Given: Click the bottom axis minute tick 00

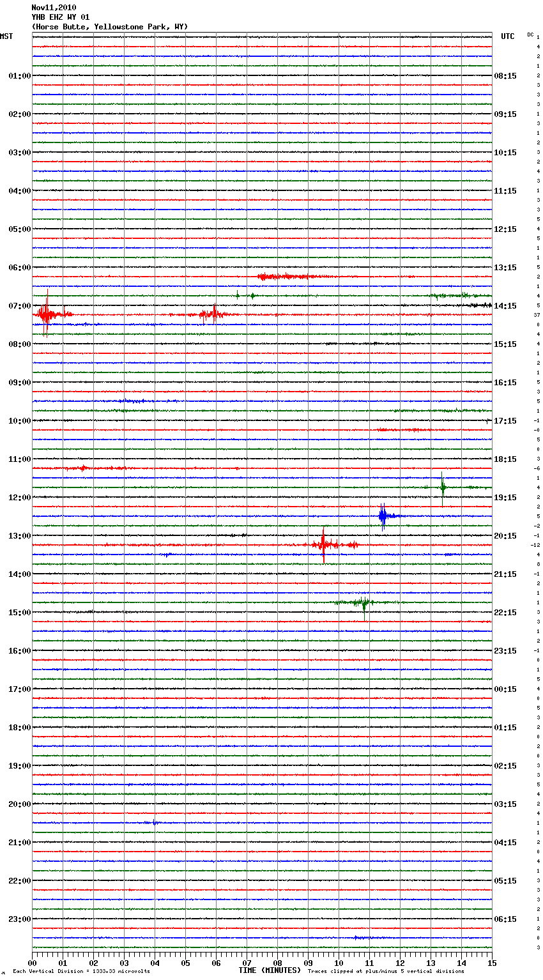Looking at the screenshot, I should pos(32,963).
